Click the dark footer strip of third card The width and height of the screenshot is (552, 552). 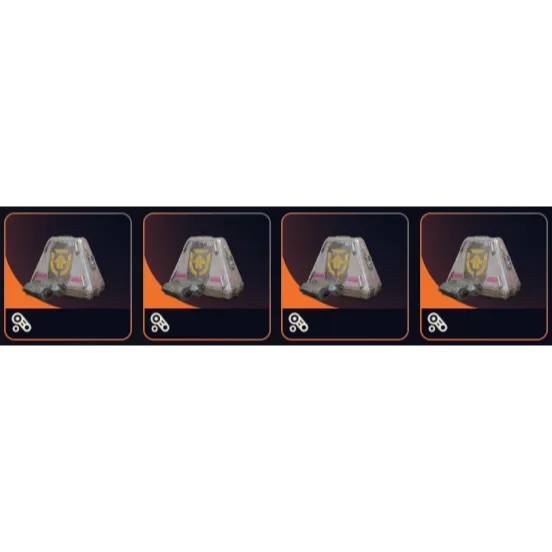point(345,324)
